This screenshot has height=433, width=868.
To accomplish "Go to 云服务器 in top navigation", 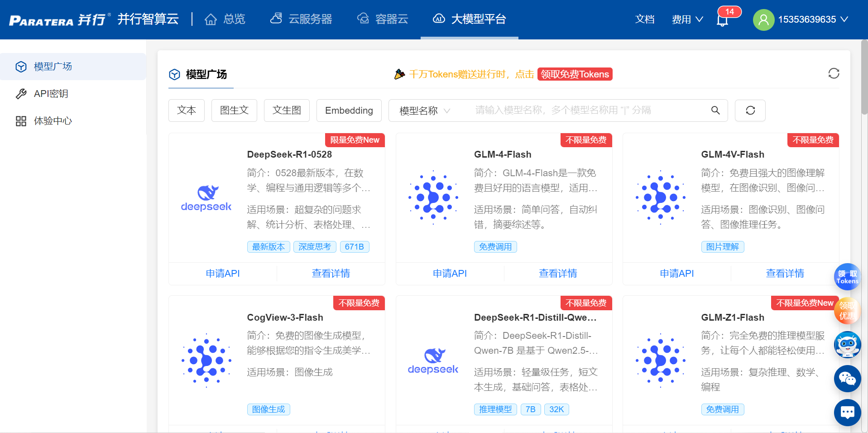I will pos(301,19).
